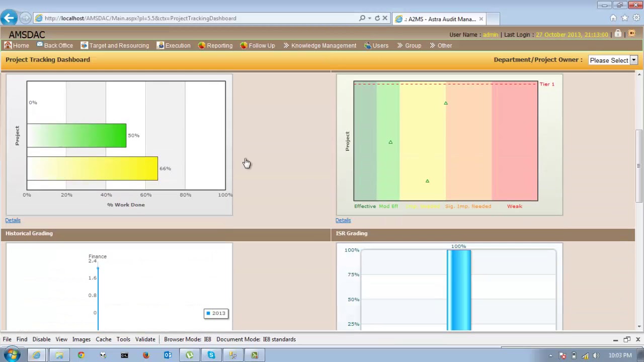Open the Back Office menu
The width and height of the screenshot is (644, 362).
(55, 45)
